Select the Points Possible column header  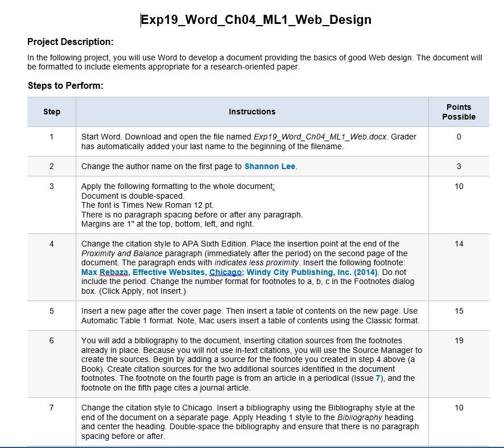tap(458, 112)
